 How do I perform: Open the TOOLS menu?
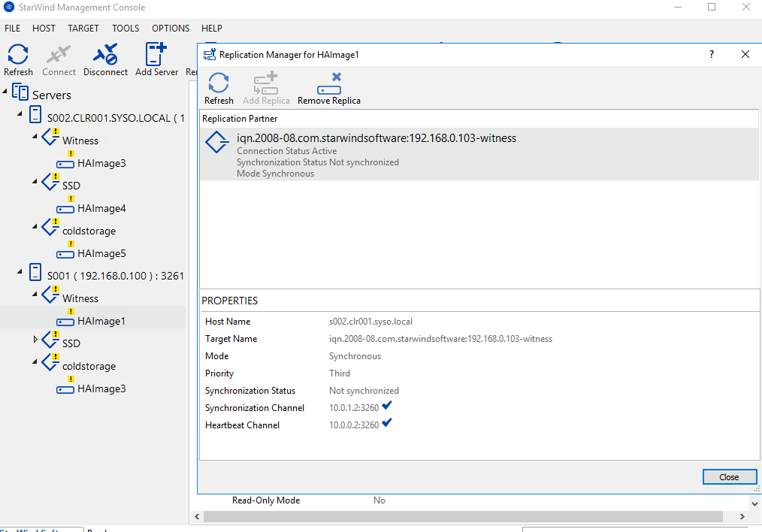[125, 29]
